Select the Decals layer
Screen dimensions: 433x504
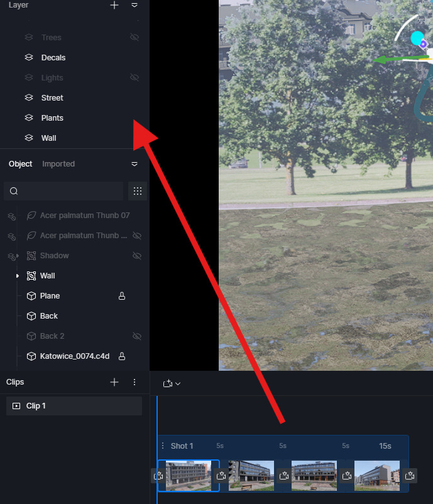53,58
